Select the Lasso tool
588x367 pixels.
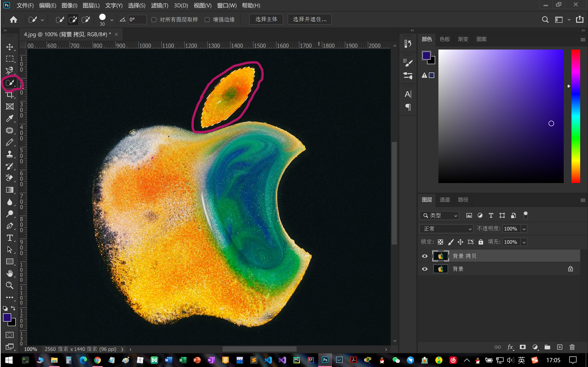coord(10,71)
